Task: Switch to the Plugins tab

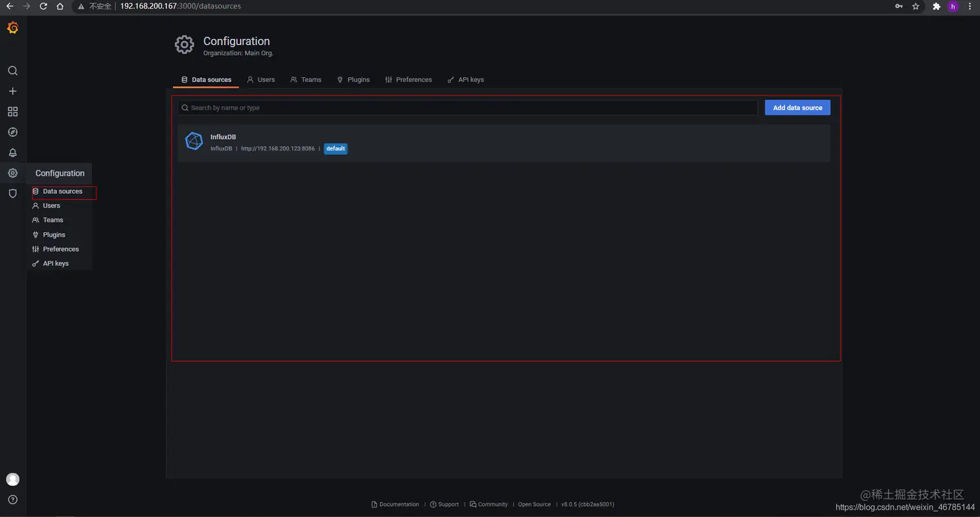Action: 353,80
